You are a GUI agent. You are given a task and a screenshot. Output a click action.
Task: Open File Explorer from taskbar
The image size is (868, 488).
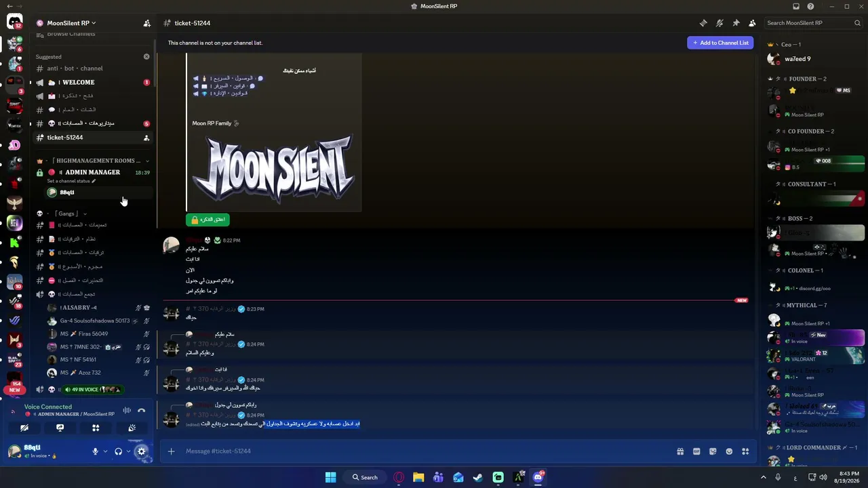pyautogui.click(x=418, y=477)
